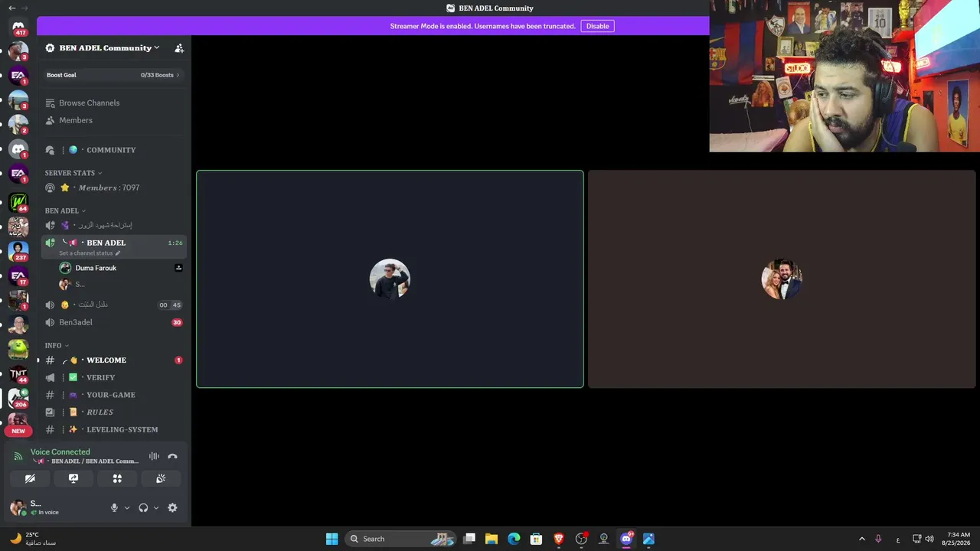Image resolution: width=980 pixels, height=551 pixels.
Task: Go back with the top-left arrow
Action: [x=11, y=8]
